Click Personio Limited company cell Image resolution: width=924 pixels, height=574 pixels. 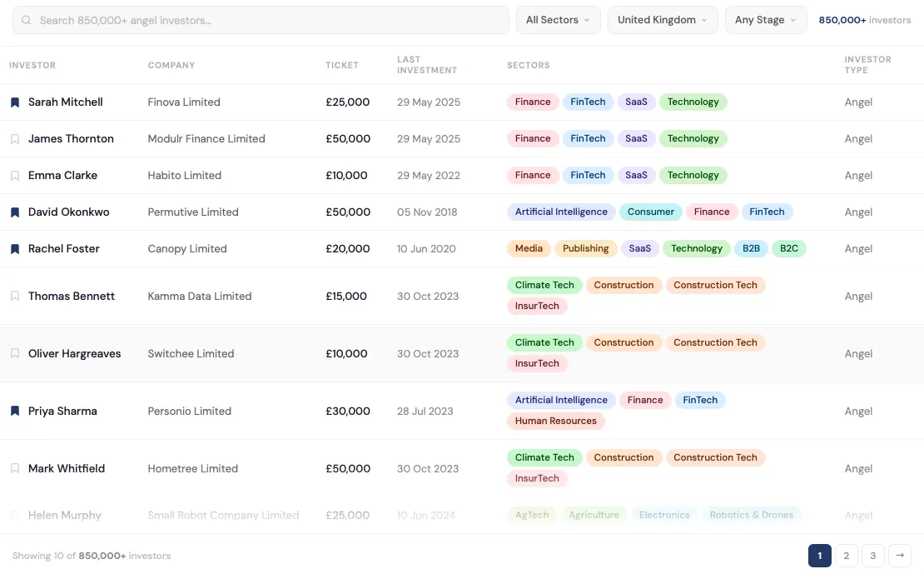click(x=189, y=411)
